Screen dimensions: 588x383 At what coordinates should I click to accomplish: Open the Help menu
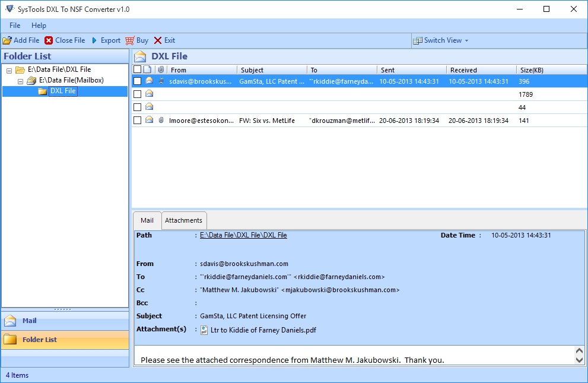(x=39, y=26)
